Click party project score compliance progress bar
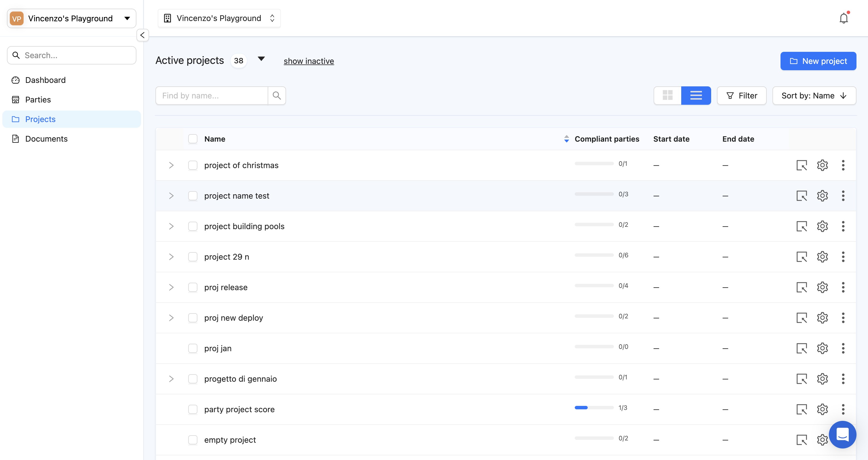This screenshot has width=868, height=460. (594, 407)
